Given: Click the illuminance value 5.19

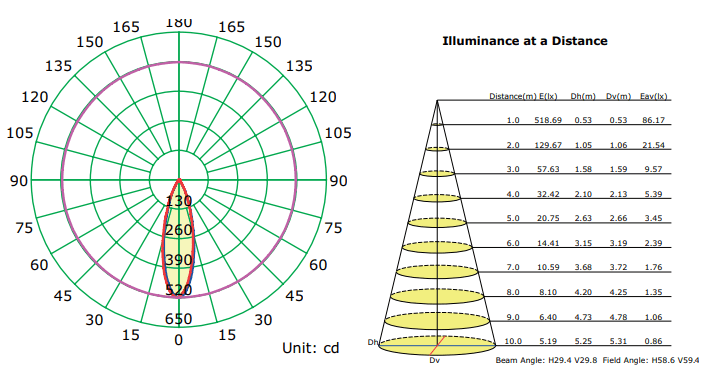Looking at the screenshot, I should click(548, 341).
